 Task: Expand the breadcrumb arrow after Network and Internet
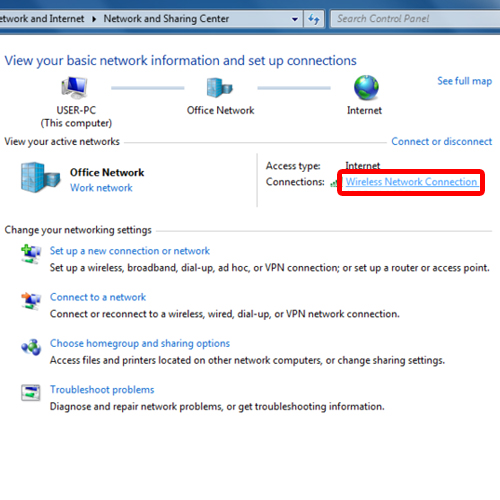[94, 19]
